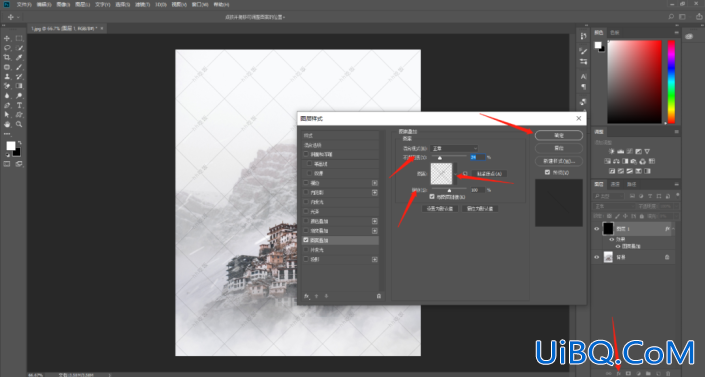Open the File (文件) menu
Screen dimensions: 705x377
pos(24,4)
